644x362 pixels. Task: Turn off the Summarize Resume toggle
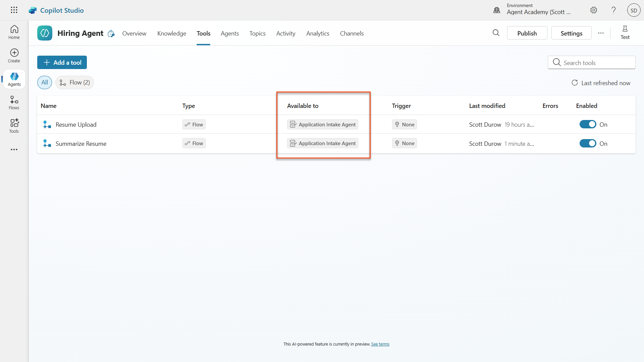588,143
